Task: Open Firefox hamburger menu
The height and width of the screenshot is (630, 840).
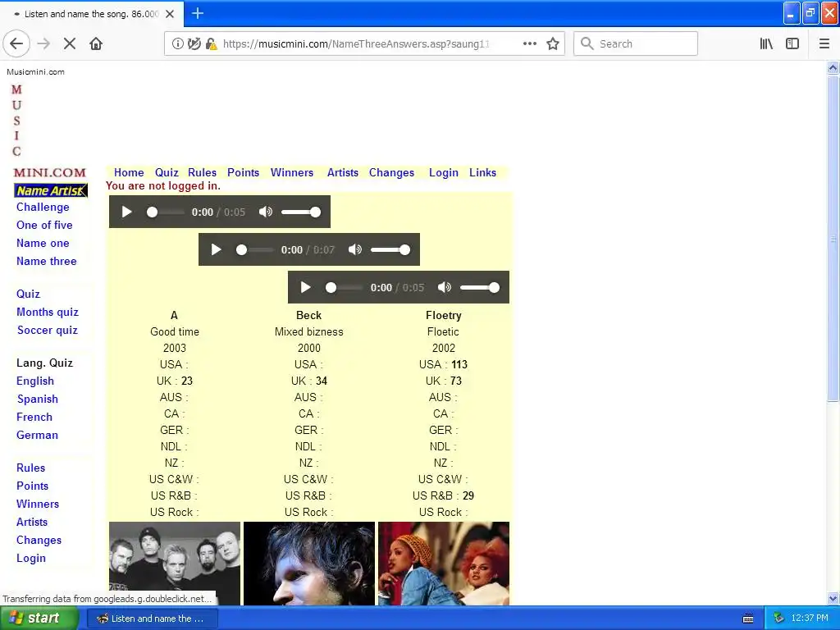Action: click(824, 43)
